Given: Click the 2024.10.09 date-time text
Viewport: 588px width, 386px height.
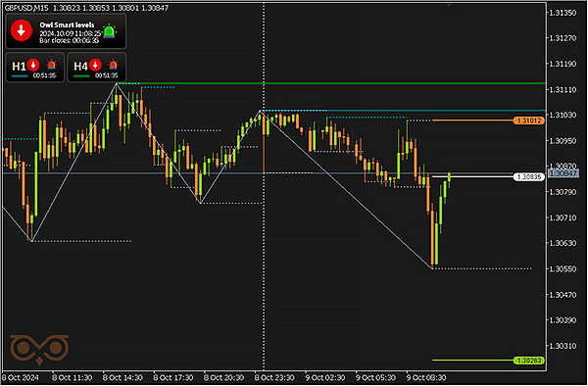Looking at the screenshot, I should [71, 33].
